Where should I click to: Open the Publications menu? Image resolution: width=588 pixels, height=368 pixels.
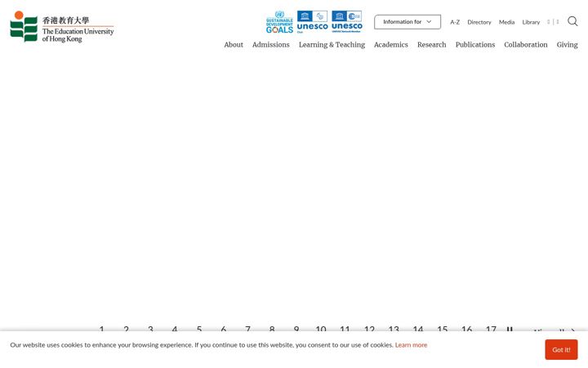[475, 45]
